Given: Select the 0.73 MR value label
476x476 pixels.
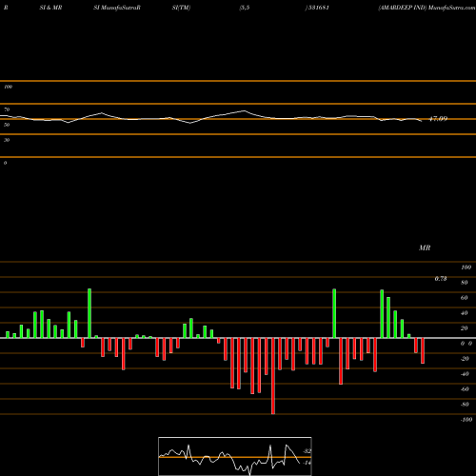Looking at the screenshot, I should pos(441,279).
